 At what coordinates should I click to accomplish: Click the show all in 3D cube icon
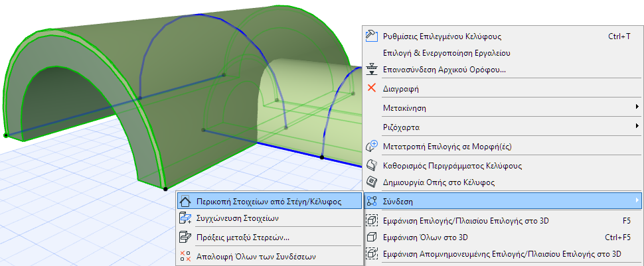[371, 237]
